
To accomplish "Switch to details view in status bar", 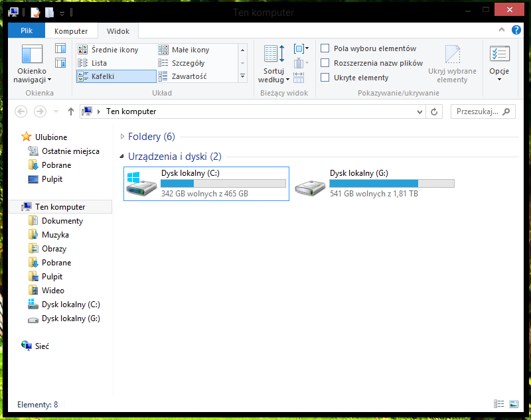I will 499,404.
